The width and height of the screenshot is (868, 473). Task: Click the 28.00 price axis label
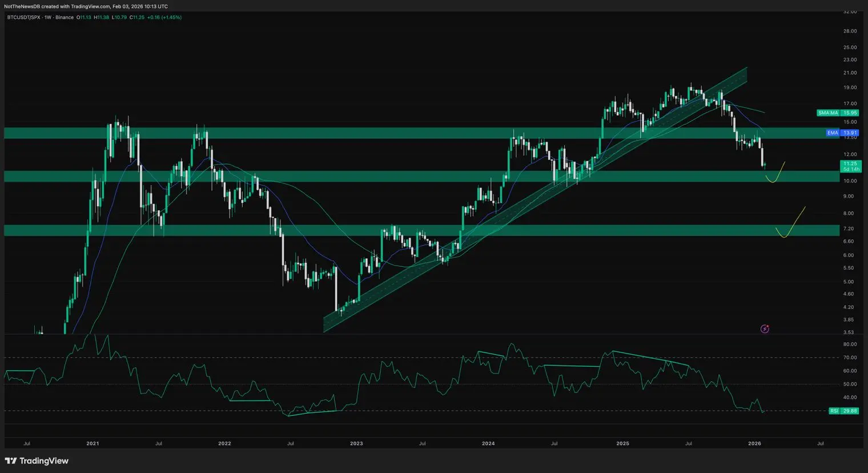click(x=850, y=31)
